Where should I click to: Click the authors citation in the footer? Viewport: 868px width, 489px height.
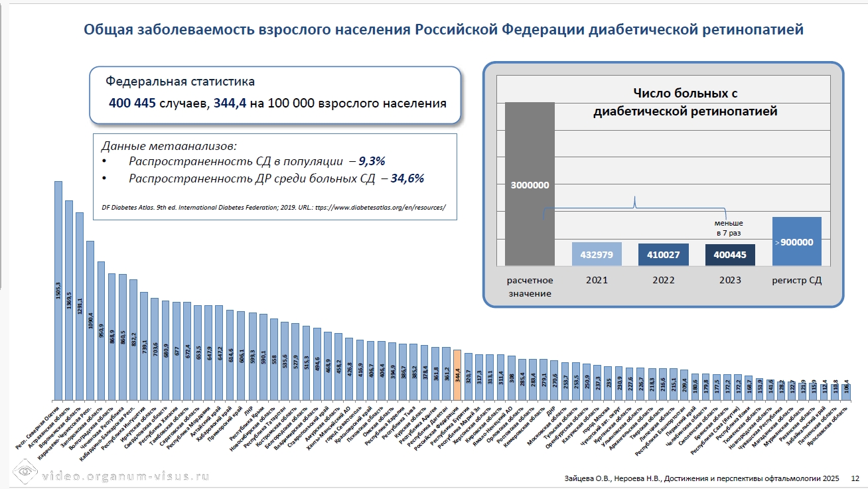(697, 478)
